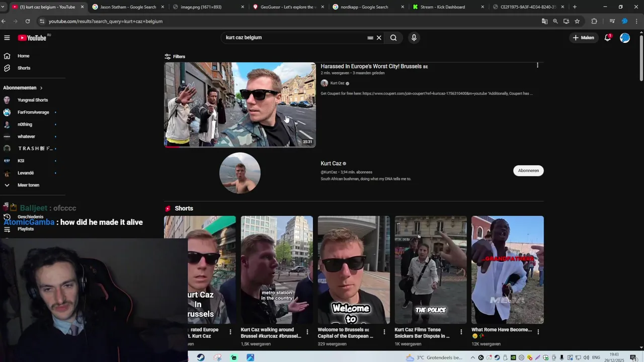This screenshot has width=644, height=362.
Task: Expand the Abonnementen section
Action: coord(23,88)
